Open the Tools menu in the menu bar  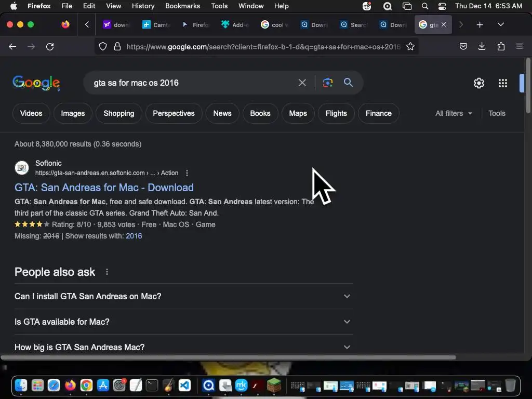[219, 6]
